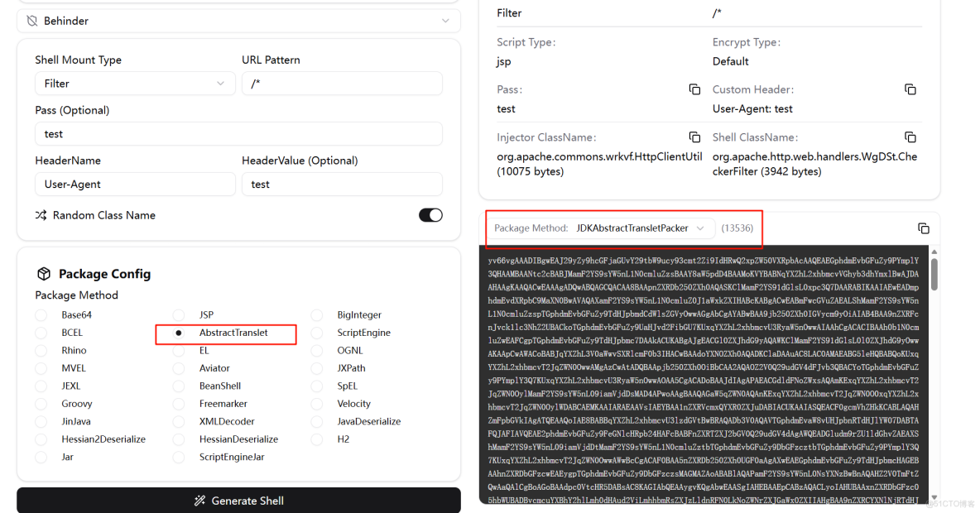Click the URL Pattern input field
The height and width of the screenshot is (513, 980).
342,84
